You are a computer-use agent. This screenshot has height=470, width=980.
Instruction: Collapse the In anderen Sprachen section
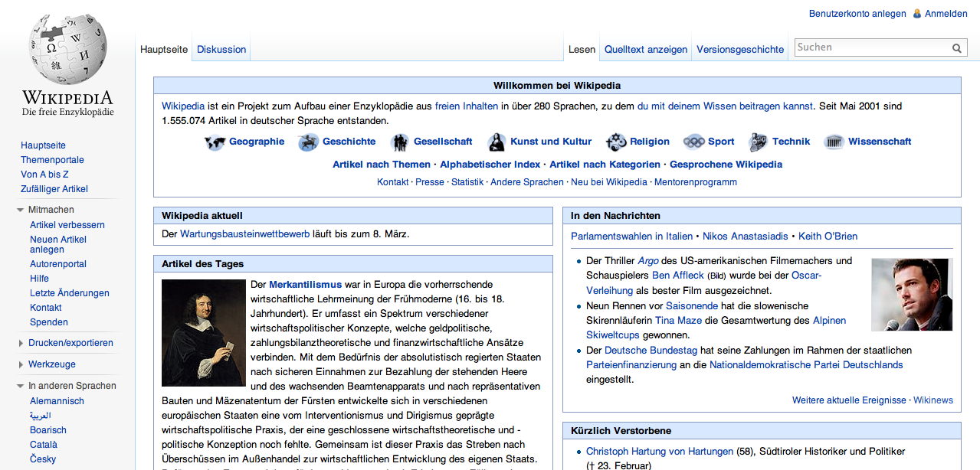pos(21,387)
